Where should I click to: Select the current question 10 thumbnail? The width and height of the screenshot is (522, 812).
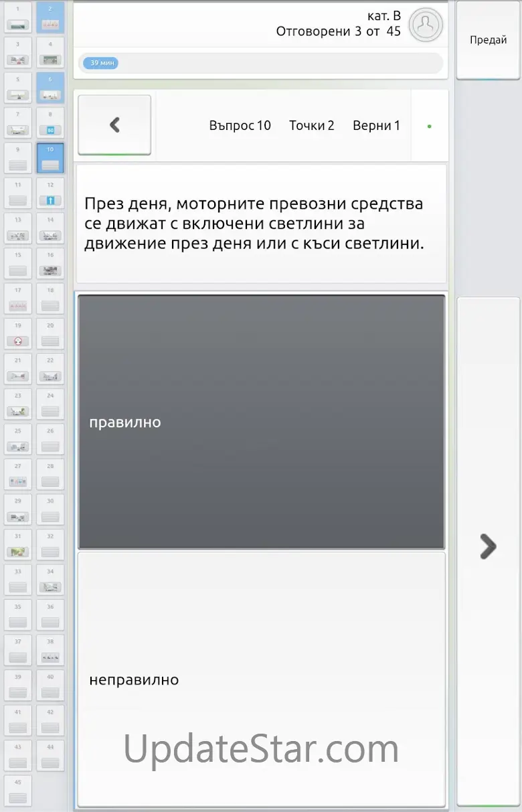[50, 158]
